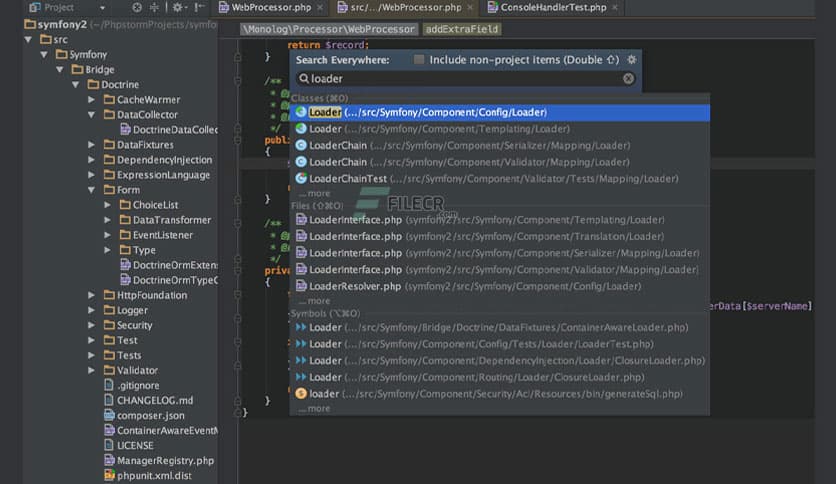This screenshot has width=836, height=484.
Task: Collapse the src folder
Action: (28, 39)
